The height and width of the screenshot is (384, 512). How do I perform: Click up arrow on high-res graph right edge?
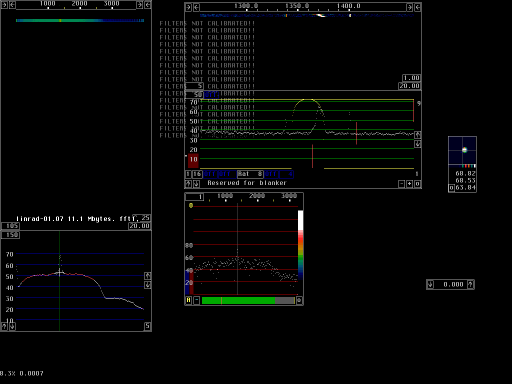click(x=418, y=135)
